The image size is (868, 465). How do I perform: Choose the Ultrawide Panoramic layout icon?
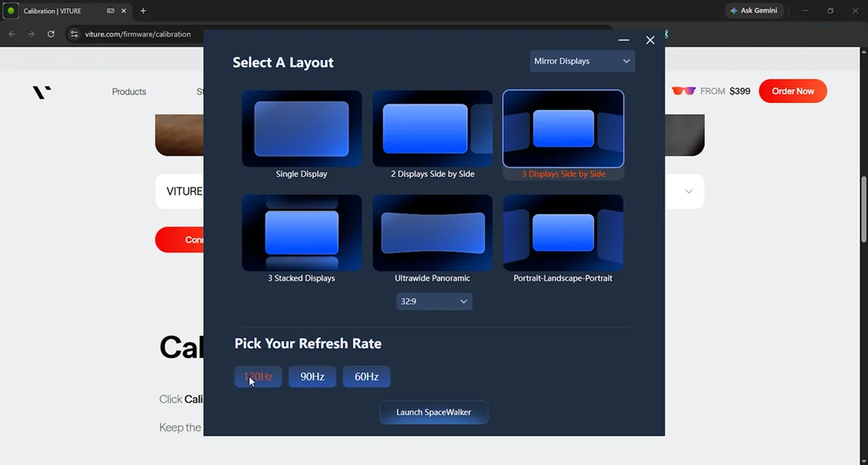tap(433, 232)
